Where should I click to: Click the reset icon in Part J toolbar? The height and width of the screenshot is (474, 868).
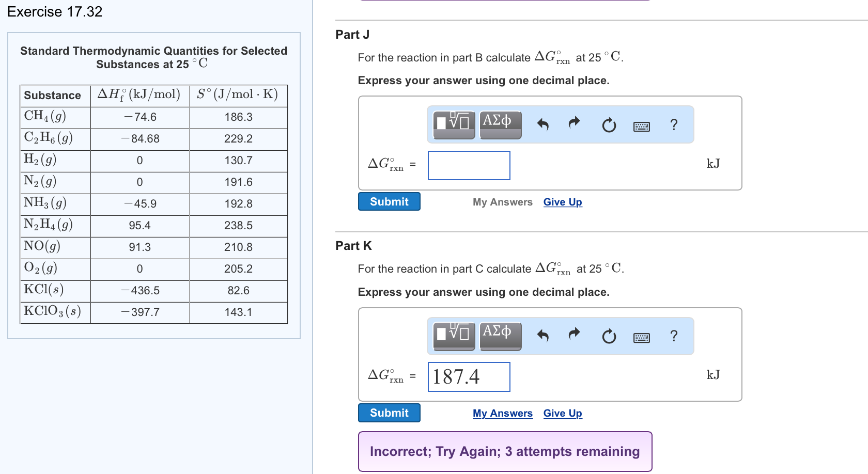pos(609,124)
